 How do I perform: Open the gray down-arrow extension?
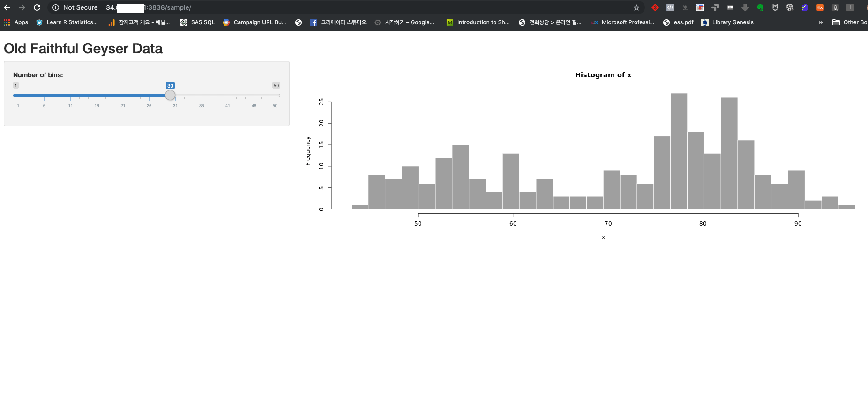coord(745,7)
